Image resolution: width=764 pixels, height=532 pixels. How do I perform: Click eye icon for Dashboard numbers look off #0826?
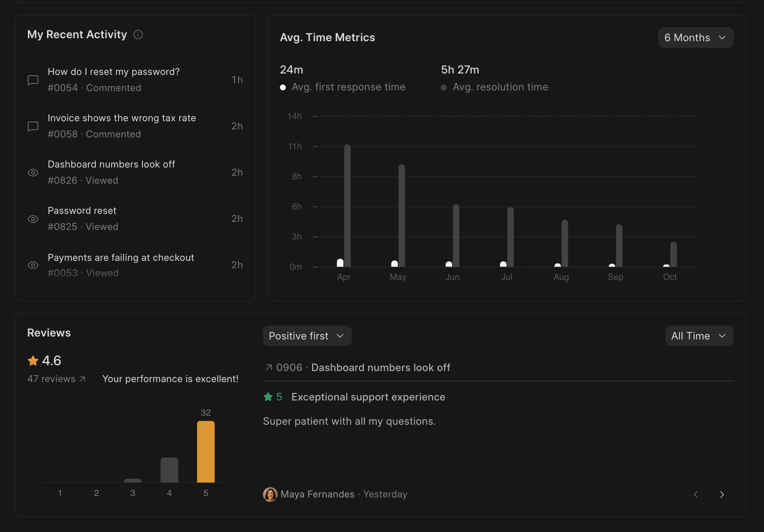coord(33,172)
